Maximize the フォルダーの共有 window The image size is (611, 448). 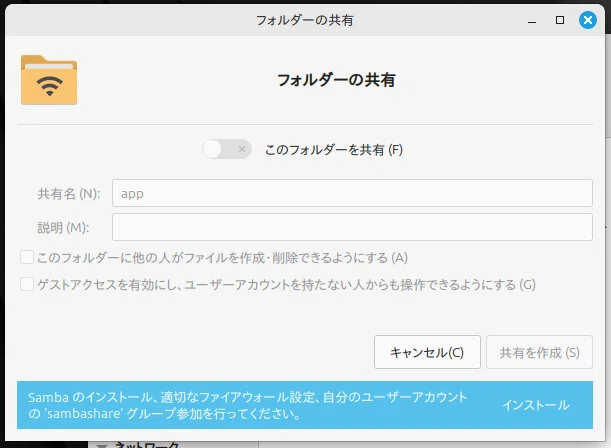560,20
